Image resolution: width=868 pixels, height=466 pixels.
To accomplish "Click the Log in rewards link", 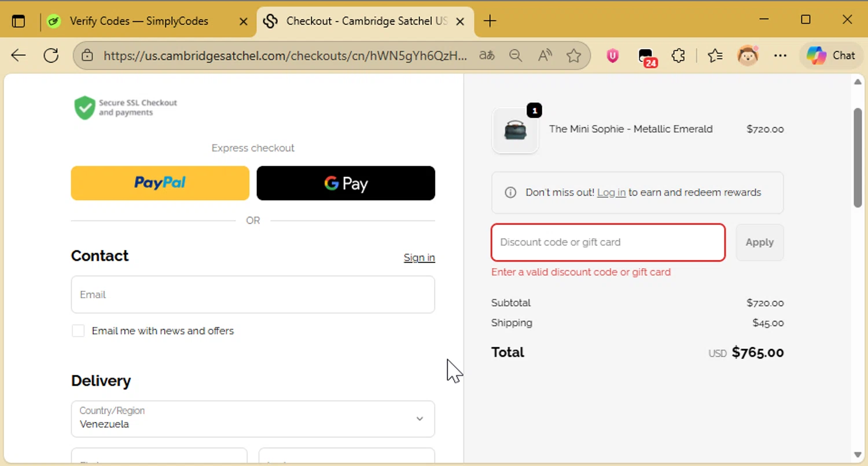I will [x=611, y=193].
